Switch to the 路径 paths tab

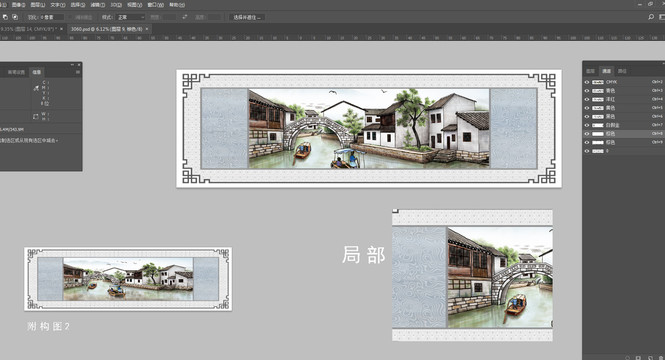[x=622, y=71]
